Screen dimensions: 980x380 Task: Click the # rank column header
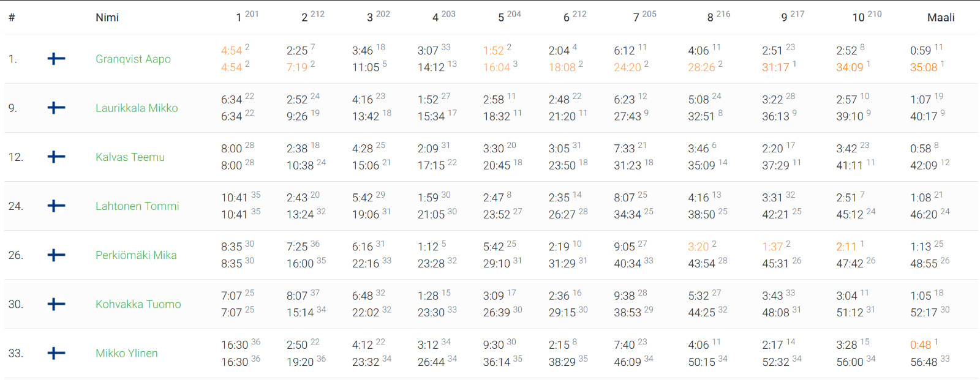[12, 17]
